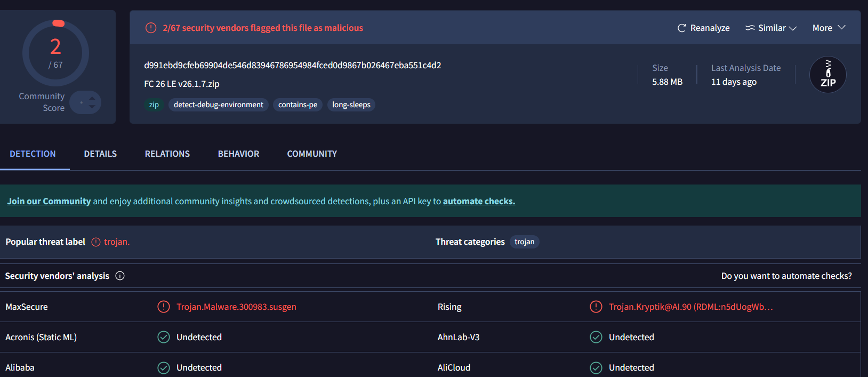Upvote the community score with up arrow
The height and width of the screenshot is (377, 868).
(92, 98)
